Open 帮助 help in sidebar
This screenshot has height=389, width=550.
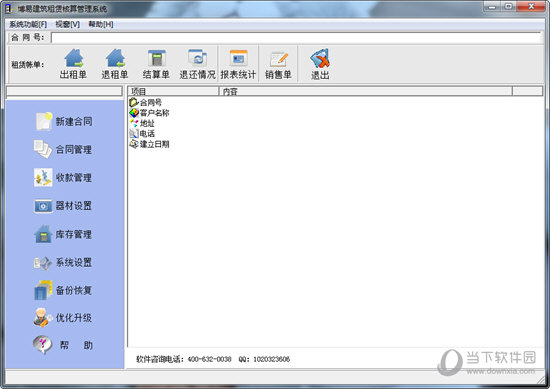pyautogui.click(x=63, y=345)
